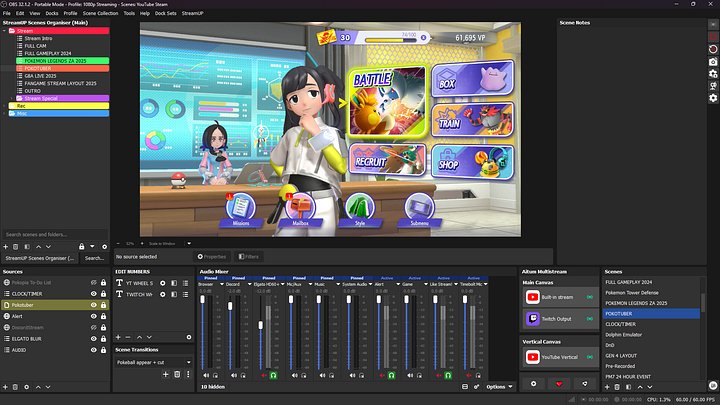Viewport: 720px width, 405px height.
Task: Click YouTube icon for Built-in stream
Action: point(533,297)
